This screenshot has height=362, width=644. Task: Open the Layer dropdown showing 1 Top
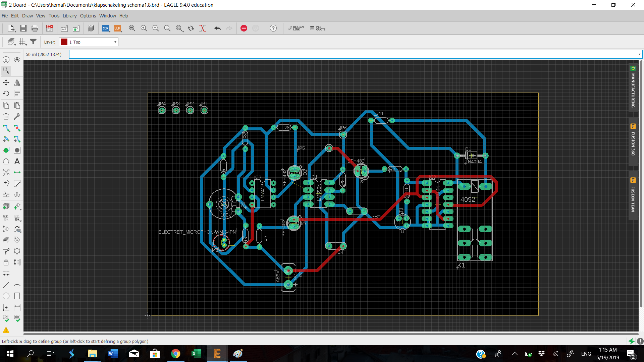tap(89, 42)
